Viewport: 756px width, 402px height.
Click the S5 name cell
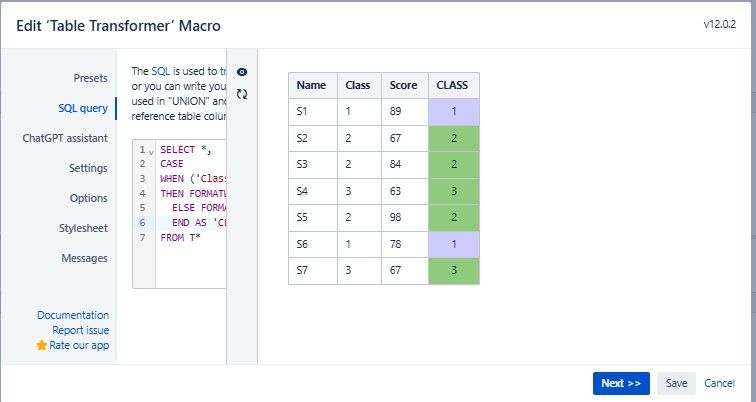click(313, 218)
